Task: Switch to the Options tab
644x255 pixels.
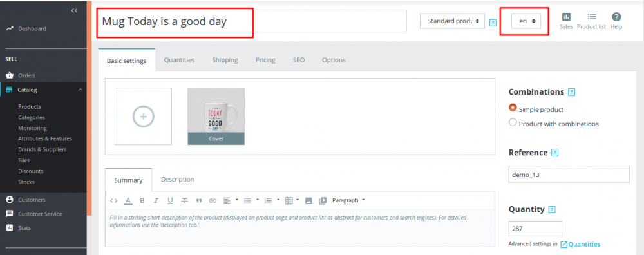Action: 334,60
